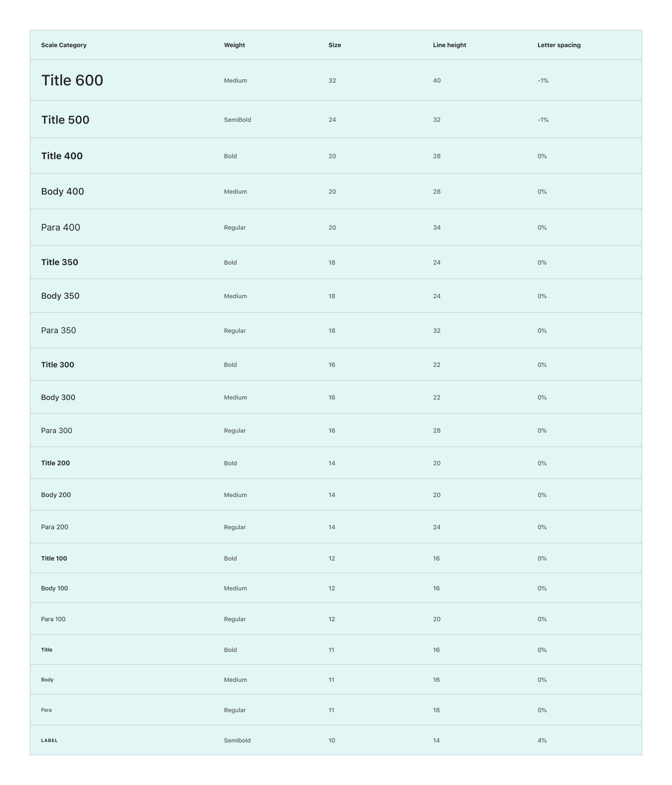Click the Size column header
Image resolution: width=672 pixels, height=785 pixels.
pyautogui.click(x=335, y=45)
